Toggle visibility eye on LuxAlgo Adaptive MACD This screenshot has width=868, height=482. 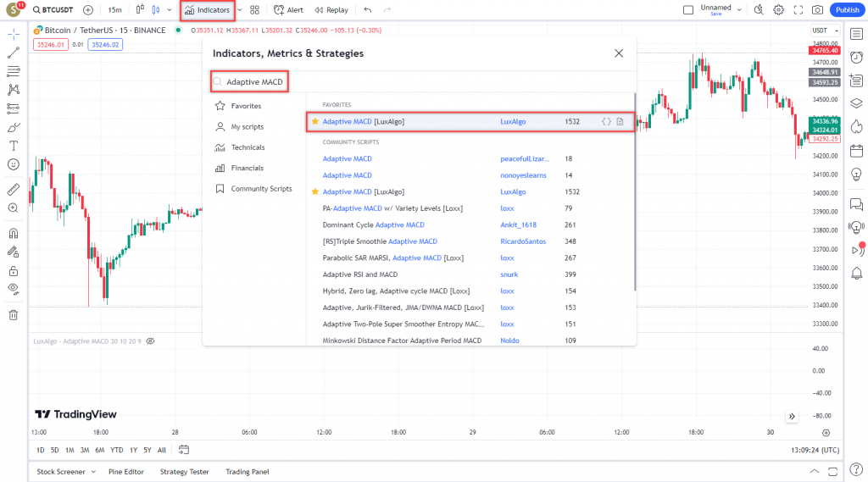tap(150, 341)
